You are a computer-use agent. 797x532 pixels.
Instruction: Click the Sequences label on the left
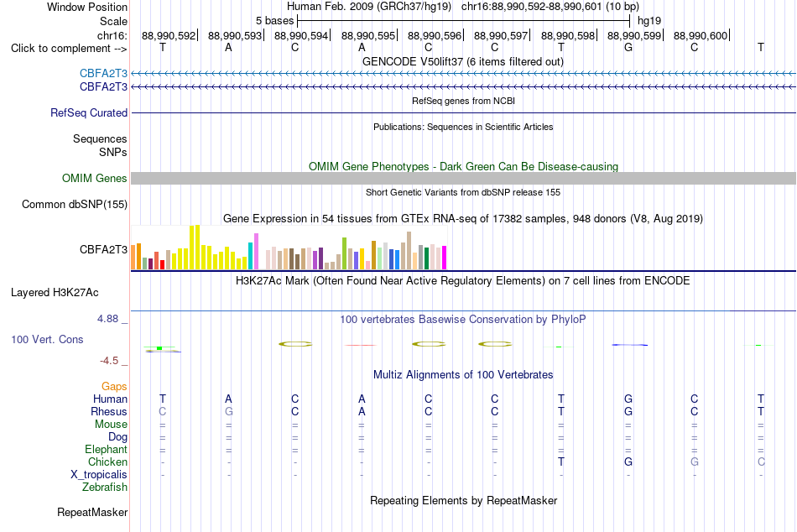coord(100,138)
